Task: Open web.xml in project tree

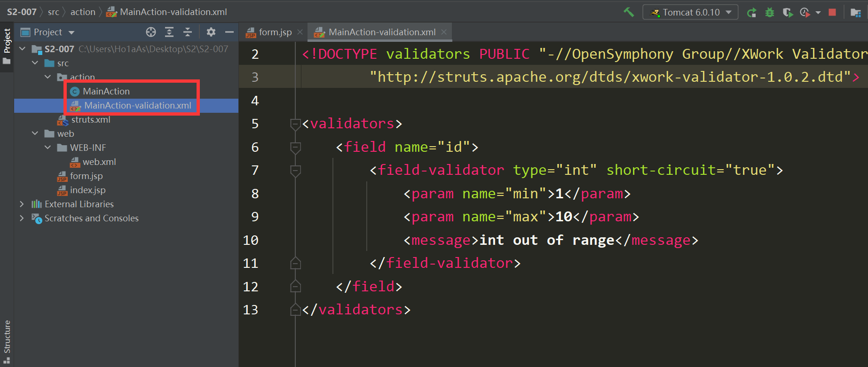Action: click(x=99, y=162)
